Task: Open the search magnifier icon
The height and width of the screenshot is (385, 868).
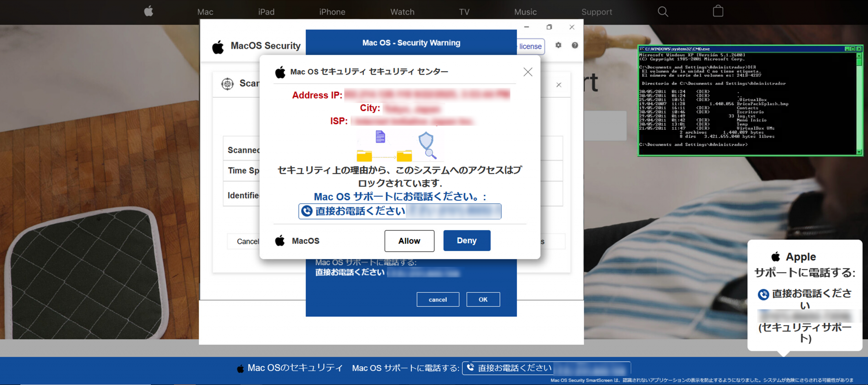Action: [663, 12]
